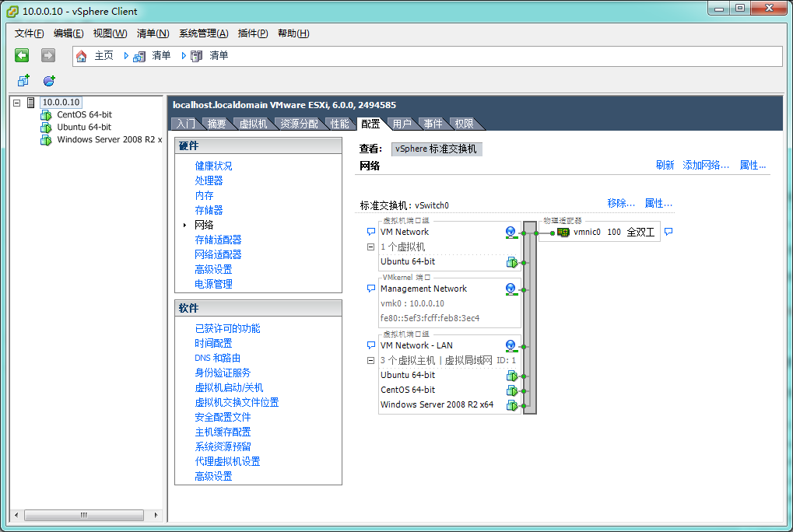Screen dimensions: 793x532
Task: Switch to the 权限 tab
Action: (465, 124)
